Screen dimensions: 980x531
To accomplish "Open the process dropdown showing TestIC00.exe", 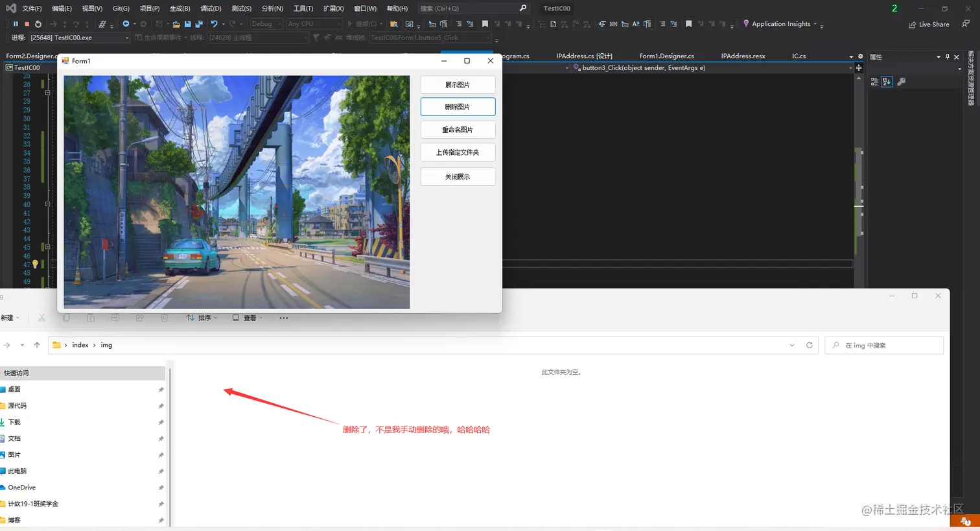I will (x=79, y=38).
